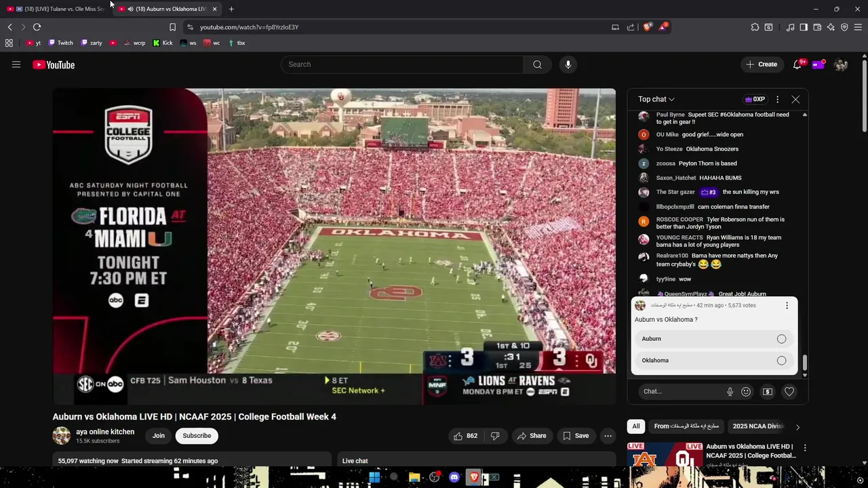Vote Auburn in the poll
This screenshot has width=868, height=488.
click(x=714, y=339)
